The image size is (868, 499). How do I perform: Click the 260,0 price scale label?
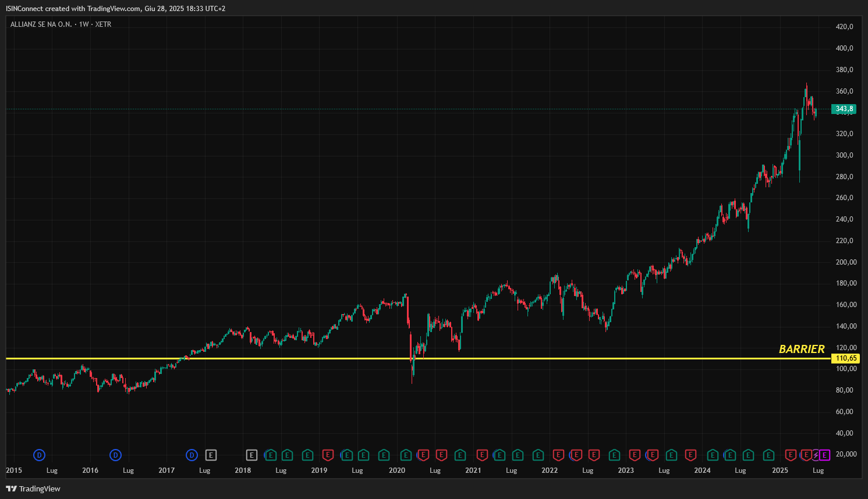845,198
